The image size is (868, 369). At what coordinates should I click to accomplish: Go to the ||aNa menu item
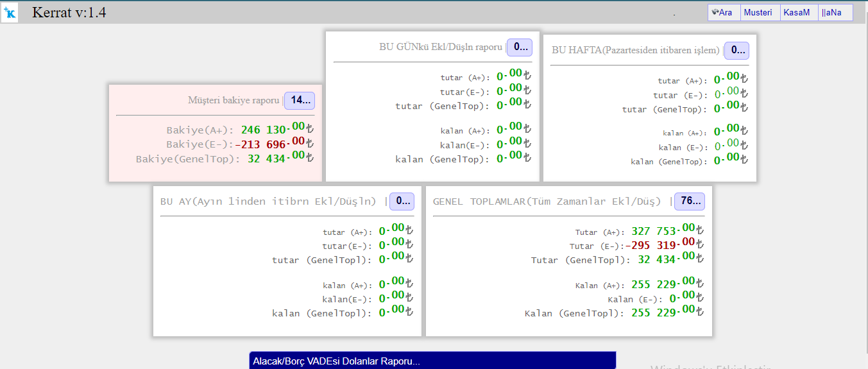click(x=831, y=13)
